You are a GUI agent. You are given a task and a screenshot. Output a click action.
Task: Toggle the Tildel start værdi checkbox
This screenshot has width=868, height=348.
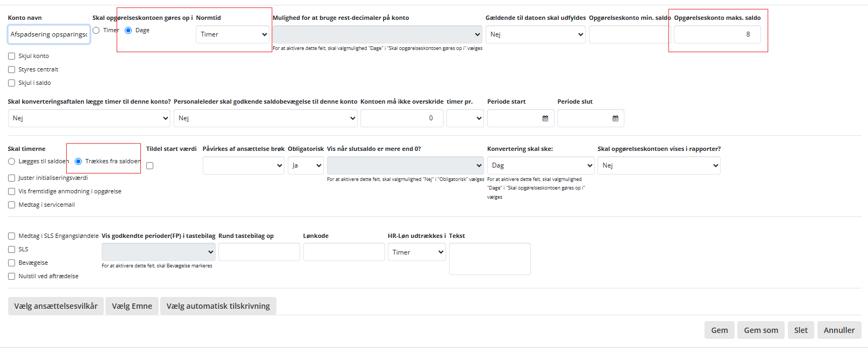pos(150,166)
